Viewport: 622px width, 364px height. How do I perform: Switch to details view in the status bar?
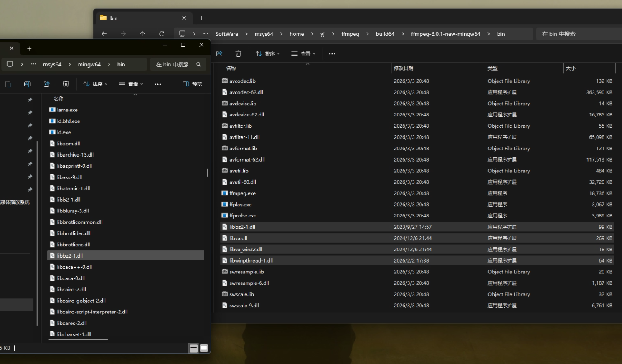pos(194,348)
